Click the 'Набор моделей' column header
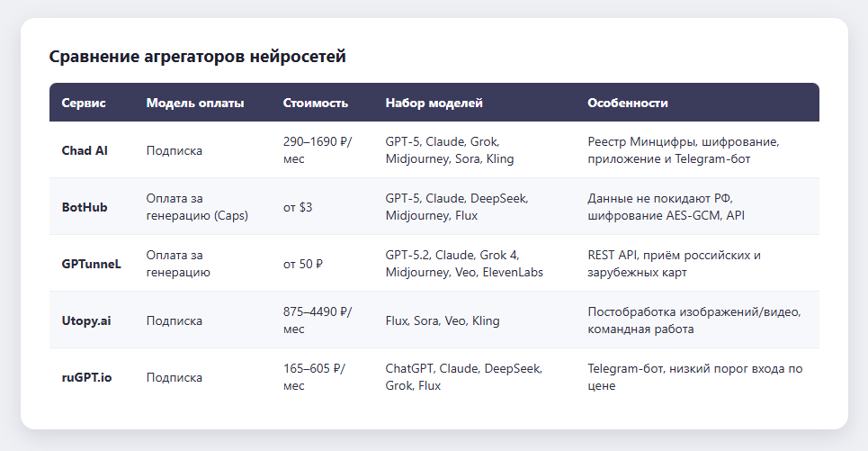 434,103
